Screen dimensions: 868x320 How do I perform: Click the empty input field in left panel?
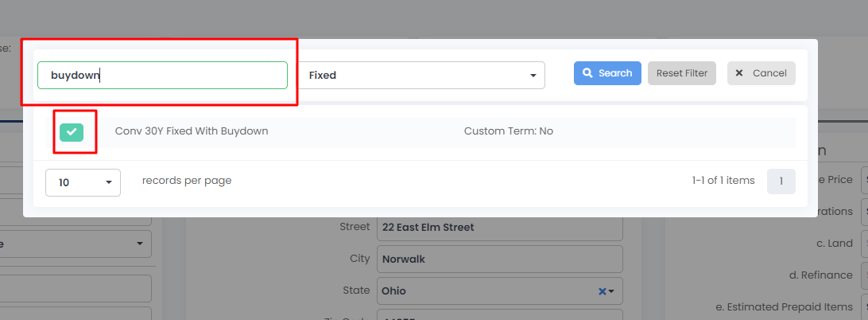tap(76, 288)
